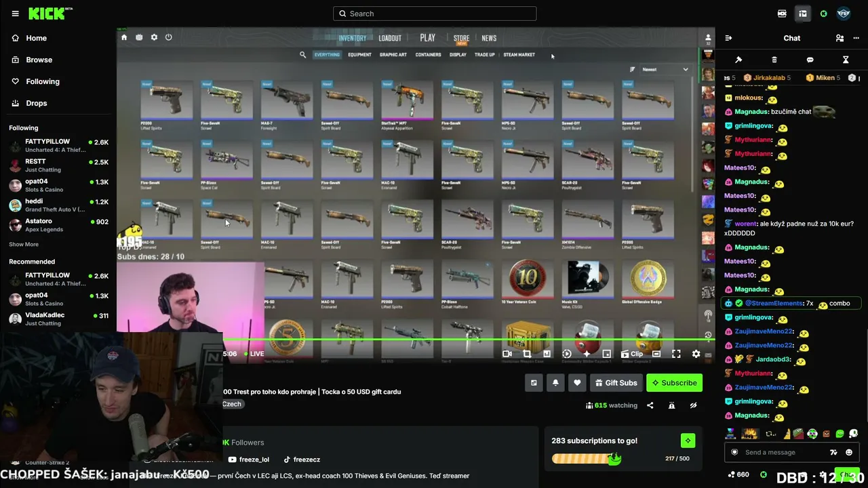Toggle stream notifications bell

tap(555, 383)
